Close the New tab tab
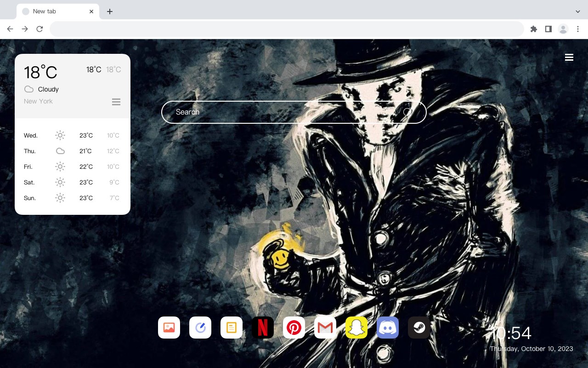This screenshot has width=588, height=368. pyautogui.click(x=91, y=11)
